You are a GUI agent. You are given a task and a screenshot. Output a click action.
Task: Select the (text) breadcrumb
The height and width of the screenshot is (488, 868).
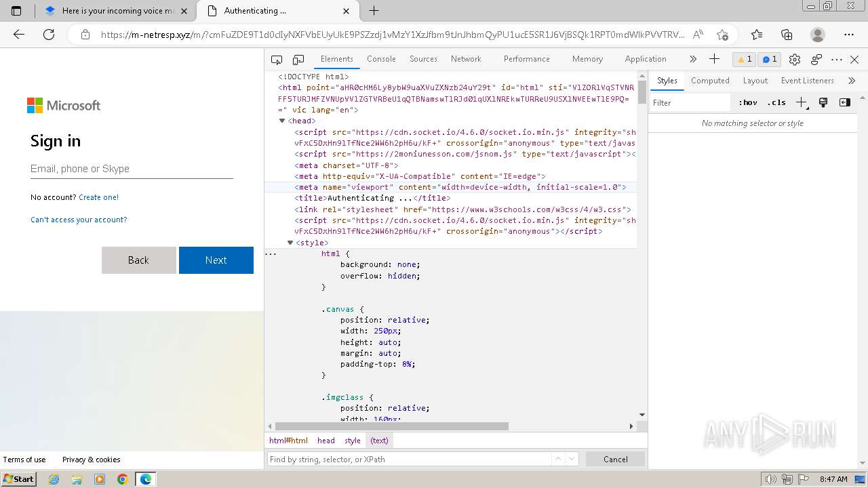[x=379, y=441]
